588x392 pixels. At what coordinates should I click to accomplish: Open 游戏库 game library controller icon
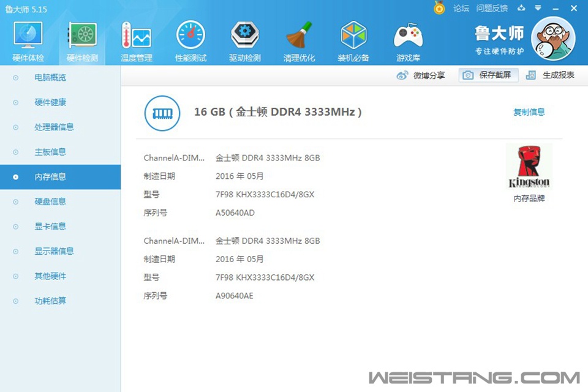click(408, 41)
